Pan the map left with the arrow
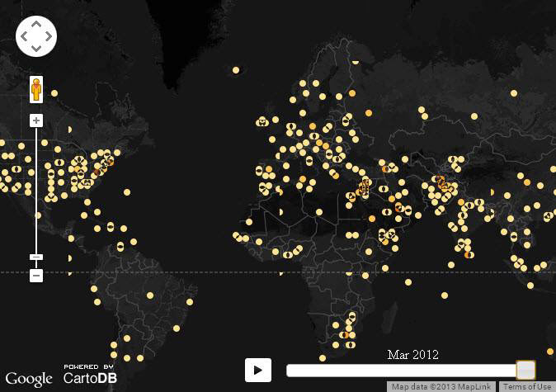Image resolution: width=556 pixels, height=392 pixels. pos(24,37)
